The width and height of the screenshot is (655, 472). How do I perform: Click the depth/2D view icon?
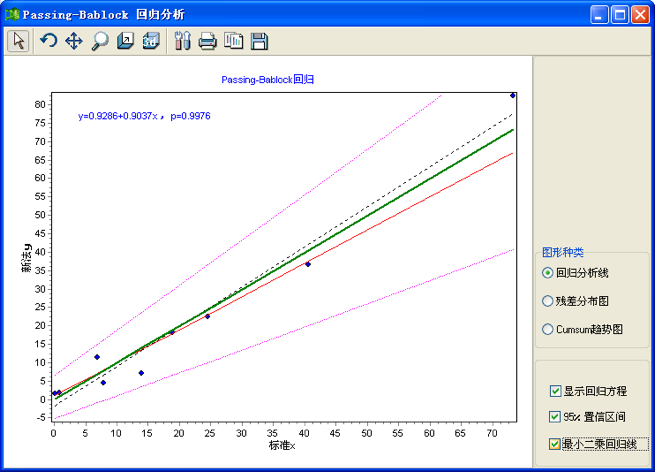click(x=125, y=41)
